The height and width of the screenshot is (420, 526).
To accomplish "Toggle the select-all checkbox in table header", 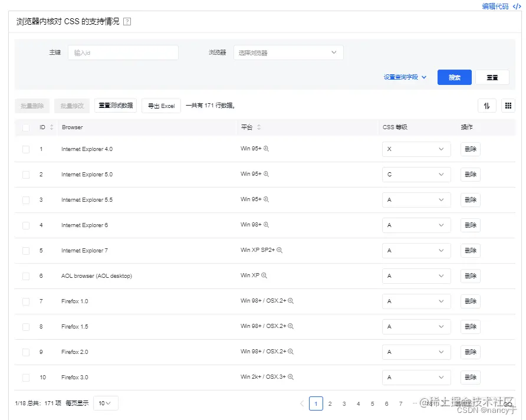I will tap(26, 128).
